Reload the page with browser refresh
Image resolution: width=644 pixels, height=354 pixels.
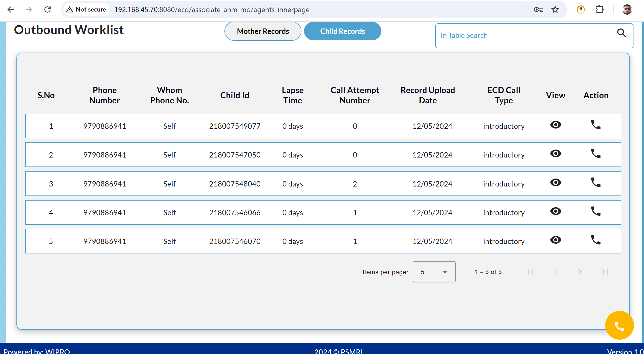[48, 9]
